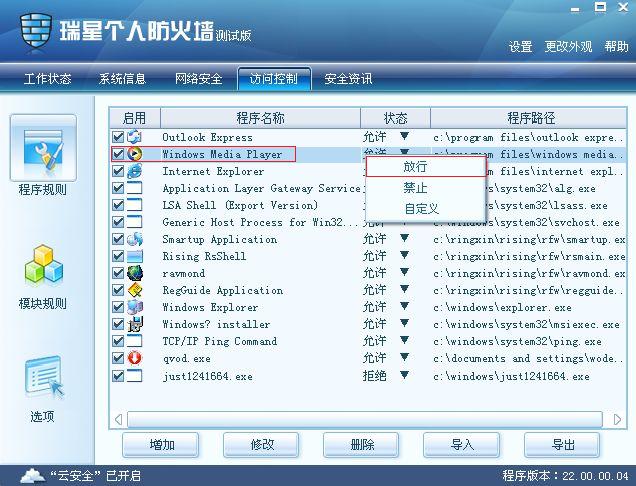Open the just1241664.exe 拒绝 status dropdown
This screenshot has width=636, height=486.
[x=404, y=375]
